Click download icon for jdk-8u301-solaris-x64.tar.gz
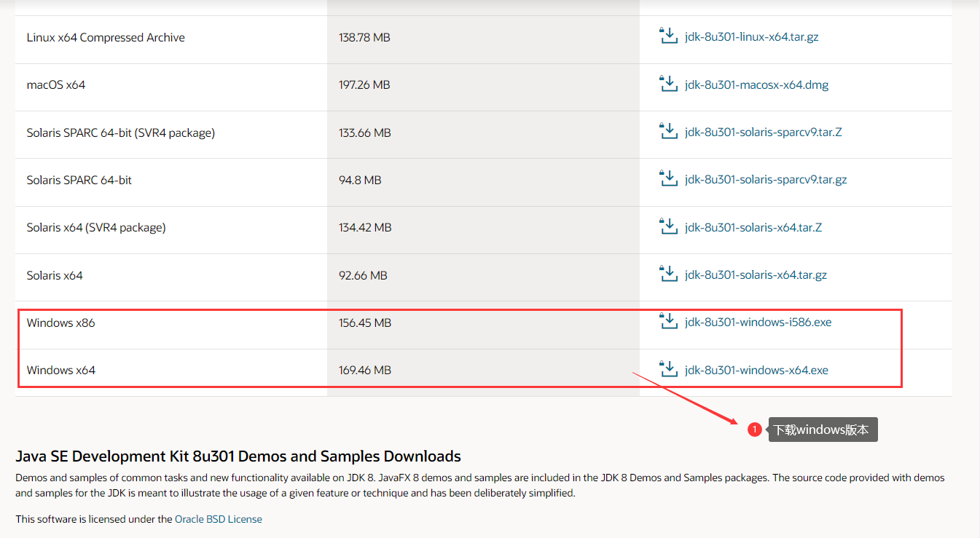Screen dimensions: 980x538 point(668,274)
